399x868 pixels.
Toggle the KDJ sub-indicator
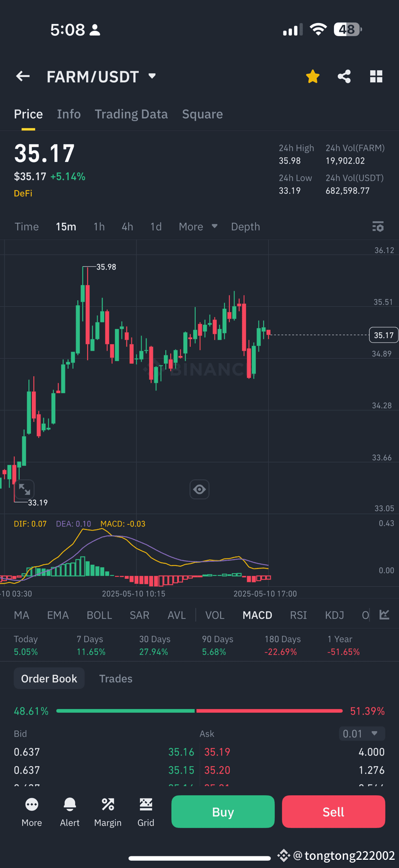pyautogui.click(x=334, y=615)
